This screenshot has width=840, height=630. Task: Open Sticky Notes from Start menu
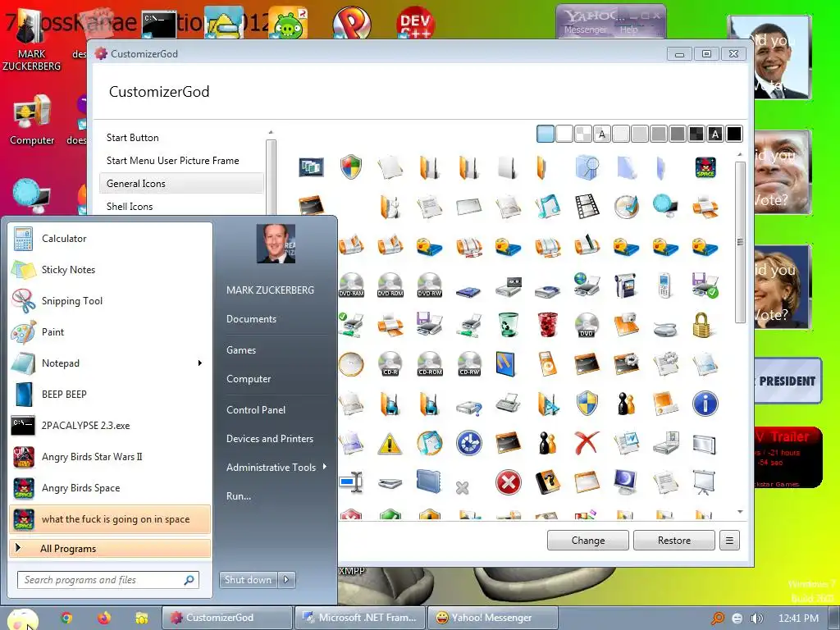point(110,269)
